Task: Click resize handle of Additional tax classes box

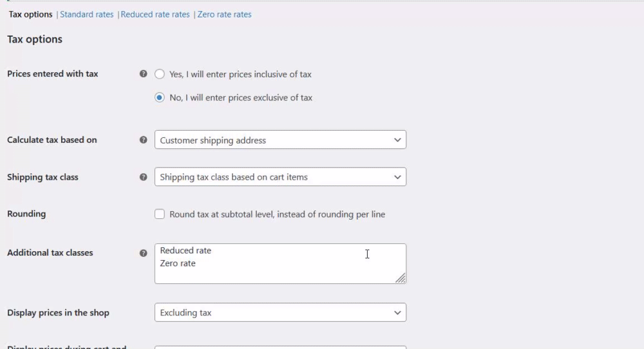Action: coord(401,278)
